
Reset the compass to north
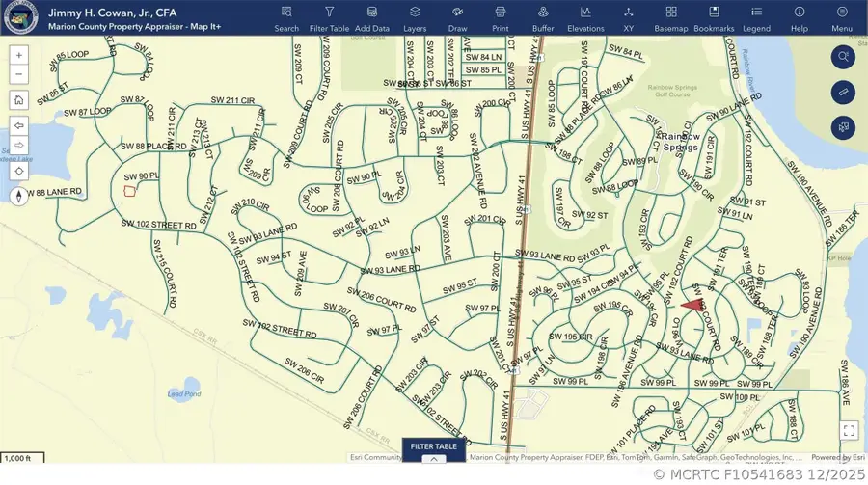tap(19, 196)
